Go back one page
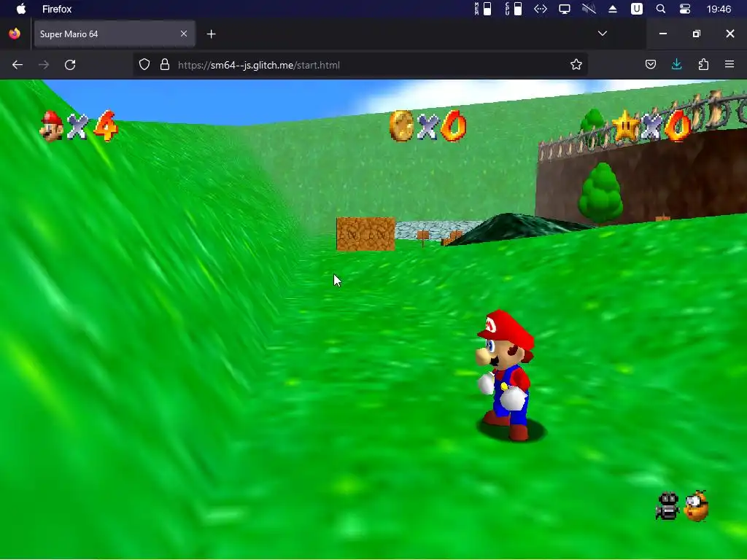The width and height of the screenshot is (747, 560). (x=18, y=65)
